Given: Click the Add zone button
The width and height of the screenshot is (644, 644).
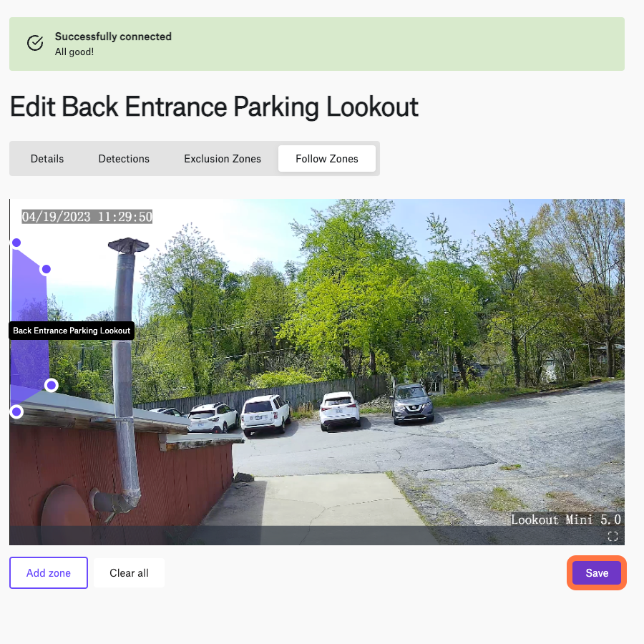Looking at the screenshot, I should click(49, 572).
